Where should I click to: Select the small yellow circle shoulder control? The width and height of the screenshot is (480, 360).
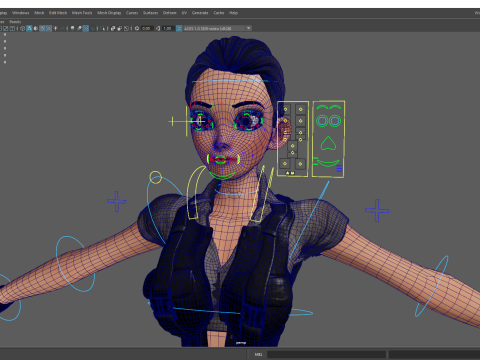[156, 177]
